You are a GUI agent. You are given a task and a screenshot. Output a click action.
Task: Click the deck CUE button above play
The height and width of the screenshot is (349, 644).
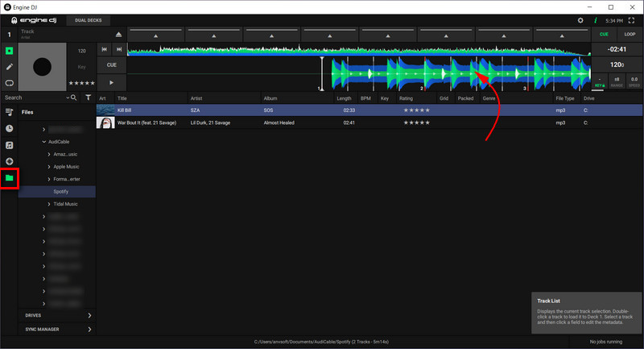[x=111, y=65]
